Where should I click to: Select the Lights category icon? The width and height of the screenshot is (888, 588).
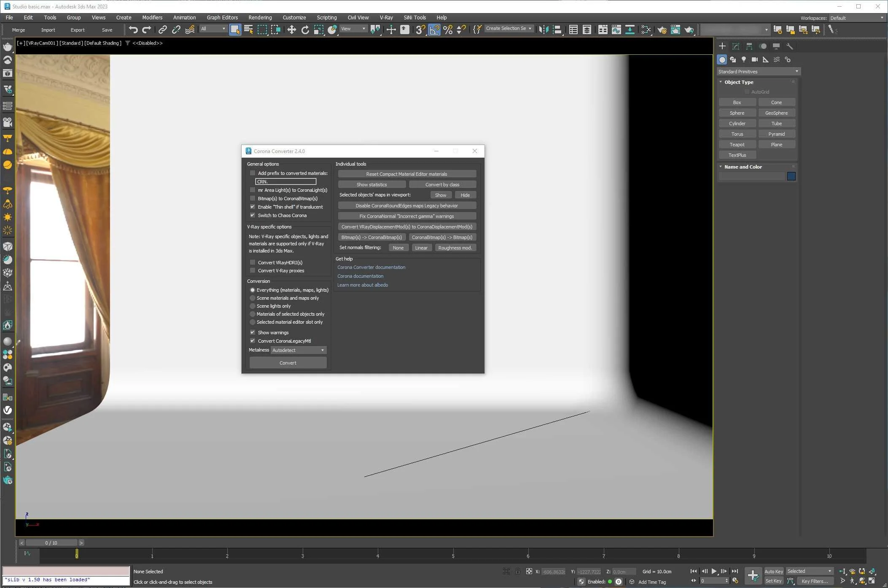pos(744,59)
